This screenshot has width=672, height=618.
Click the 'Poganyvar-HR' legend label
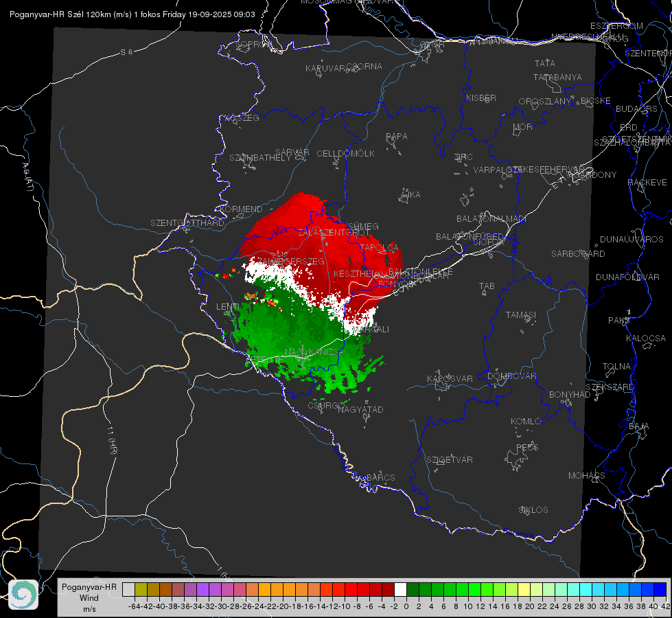tap(89, 587)
